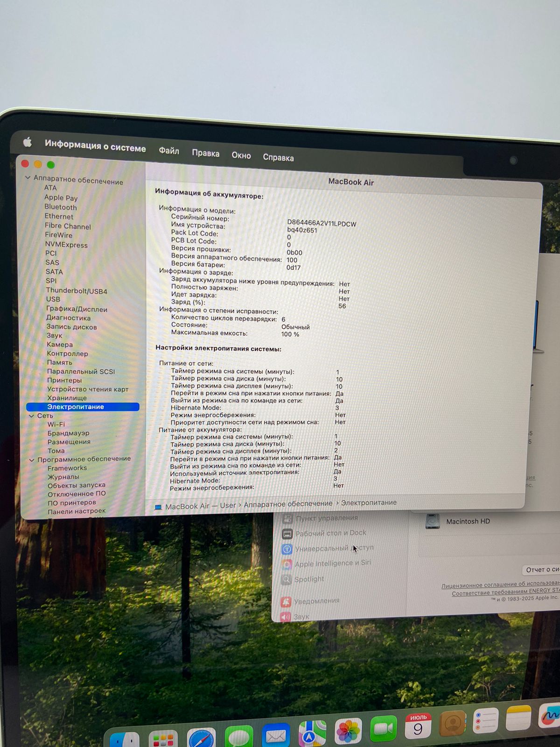The height and width of the screenshot is (747, 560).
Task: Select the Spotlight icon in System Settings
Action: pos(287,580)
